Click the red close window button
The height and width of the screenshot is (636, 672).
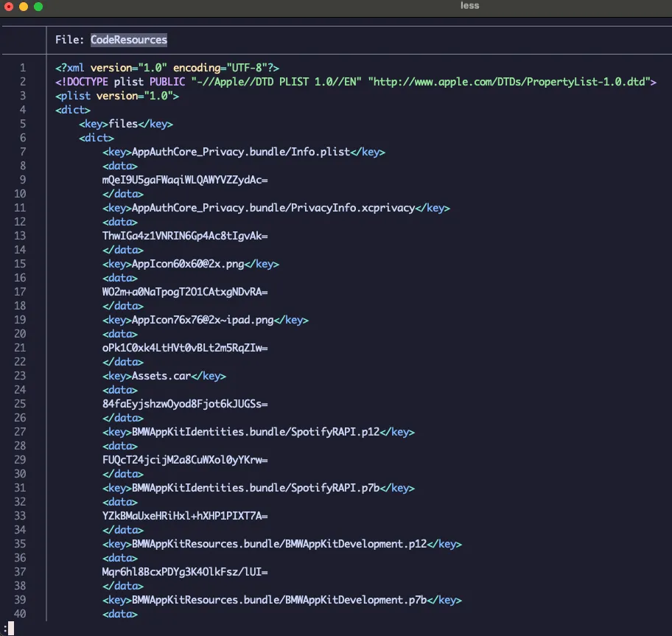point(9,7)
